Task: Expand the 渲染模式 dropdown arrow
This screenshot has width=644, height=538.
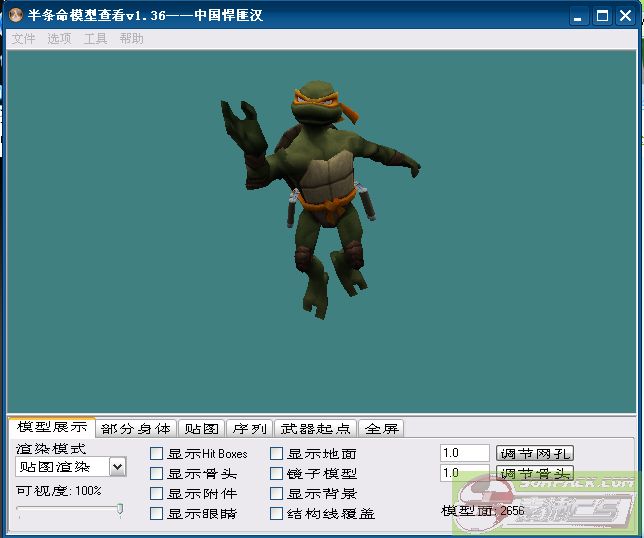Action: 117,467
